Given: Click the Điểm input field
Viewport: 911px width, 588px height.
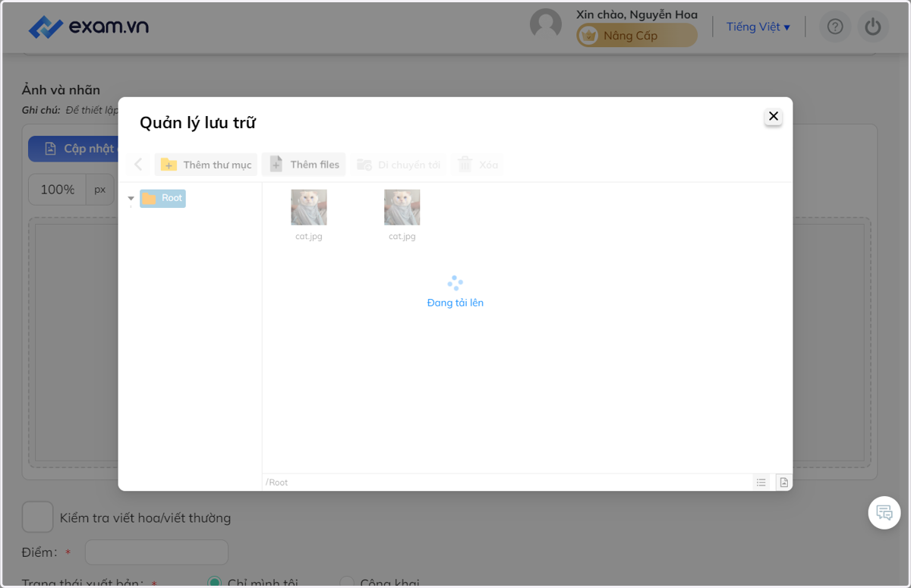Looking at the screenshot, I should click(156, 552).
